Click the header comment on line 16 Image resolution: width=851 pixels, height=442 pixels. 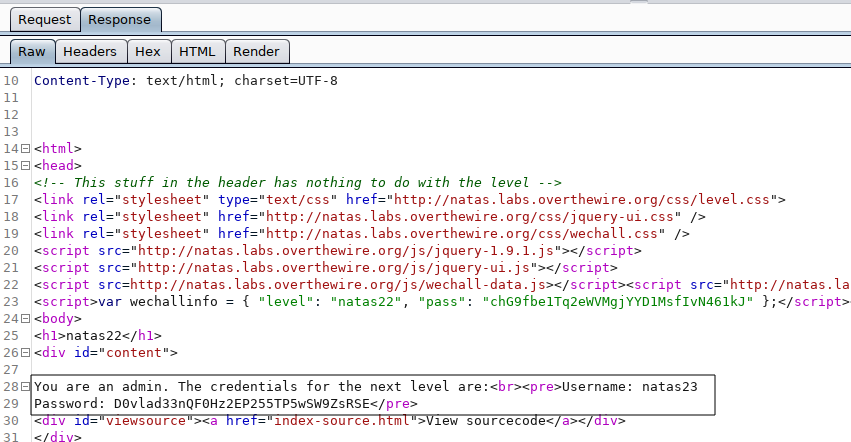point(298,182)
